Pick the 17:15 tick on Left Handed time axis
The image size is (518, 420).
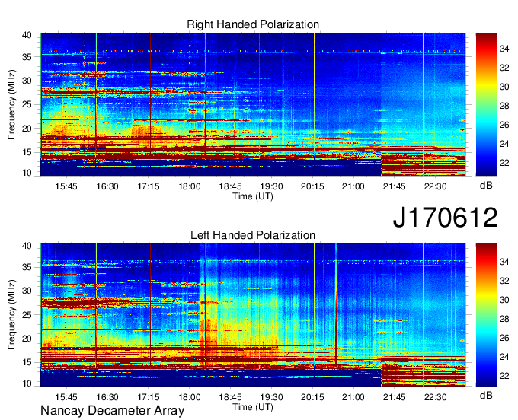point(149,397)
